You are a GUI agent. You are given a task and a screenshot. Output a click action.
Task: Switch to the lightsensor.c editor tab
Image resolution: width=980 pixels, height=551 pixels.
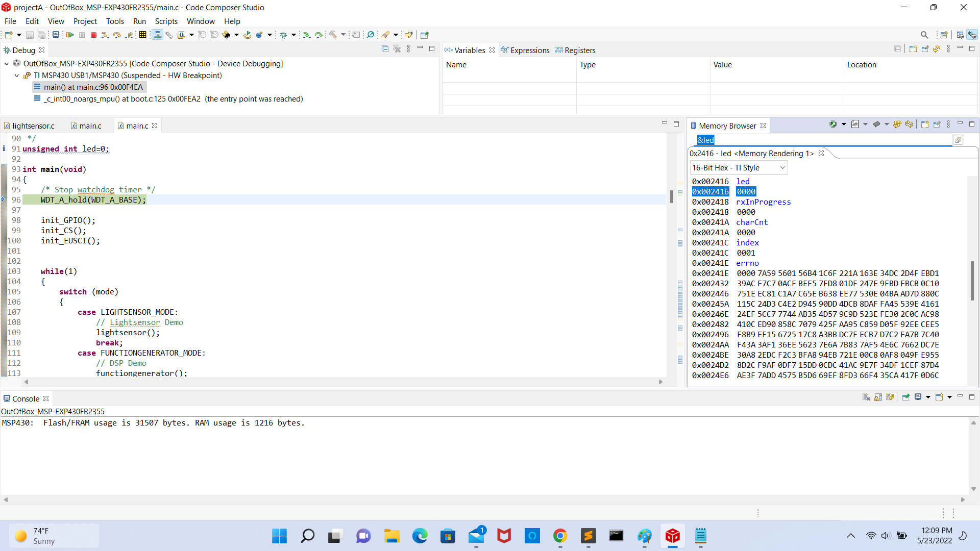30,126
